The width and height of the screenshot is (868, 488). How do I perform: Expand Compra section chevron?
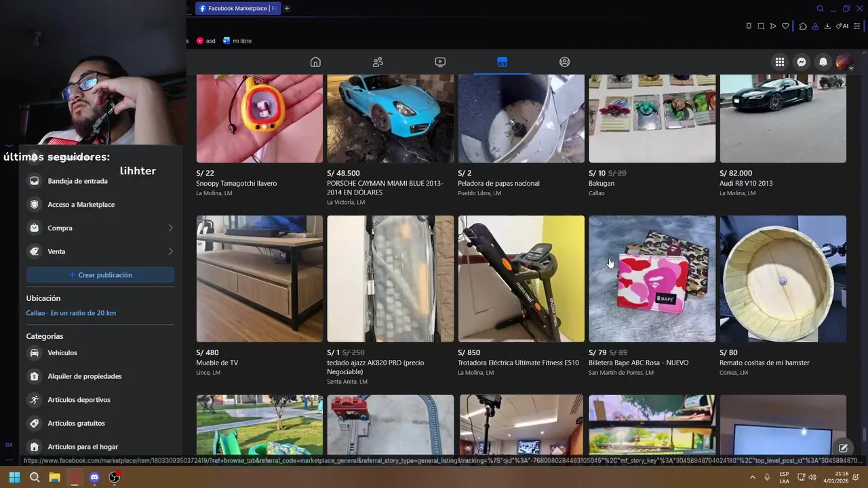[x=170, y=228]
